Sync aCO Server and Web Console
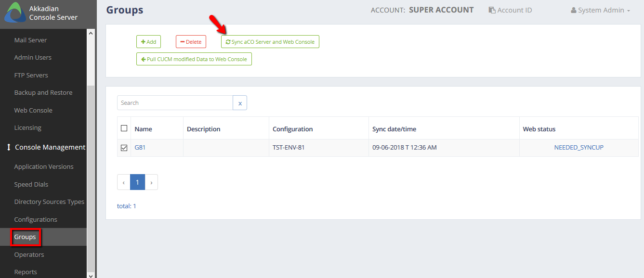 [270, 42]
